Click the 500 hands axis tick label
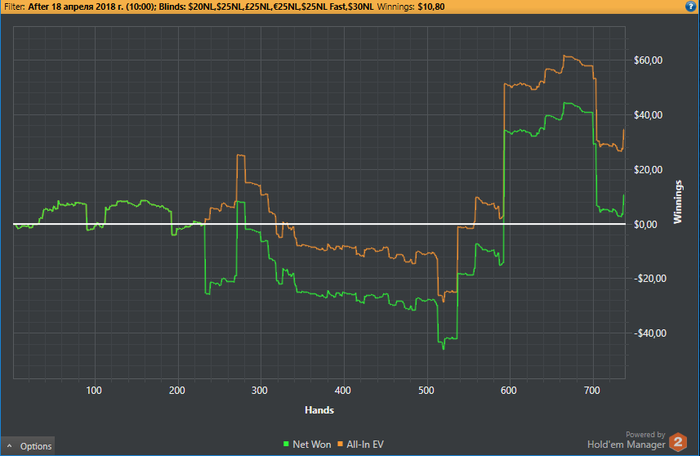The width and height of the screenshot is (700, 456). pos(426,390)
